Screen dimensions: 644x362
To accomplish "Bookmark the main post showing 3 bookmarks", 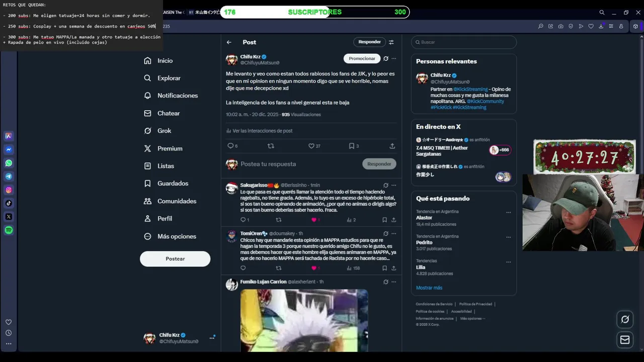I will (x=354, y=146).
